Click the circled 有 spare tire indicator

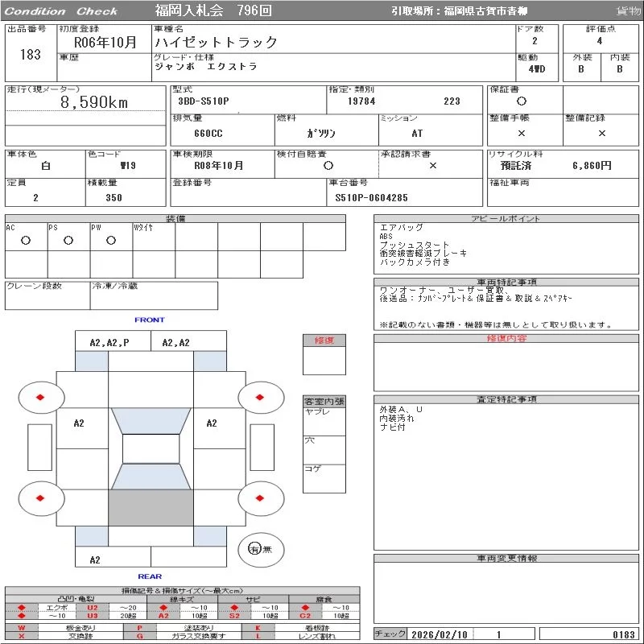pyautogui.click(x=254, y=548)
